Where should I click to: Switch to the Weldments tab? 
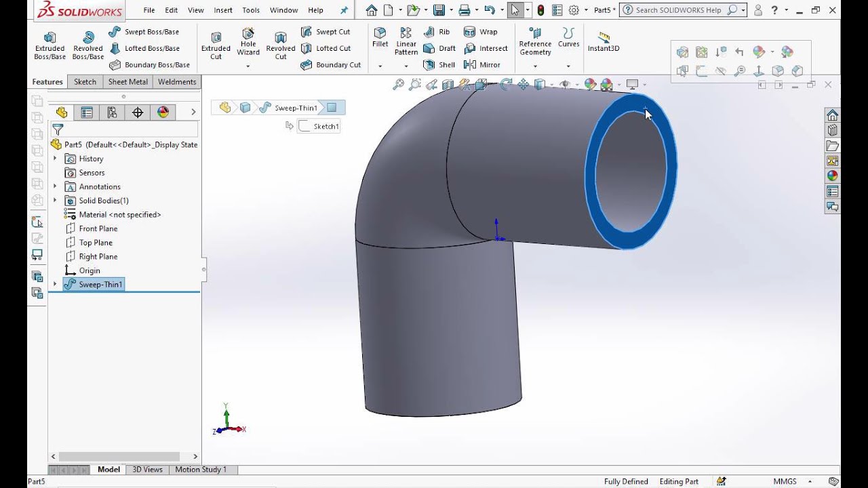pos(177,82)
